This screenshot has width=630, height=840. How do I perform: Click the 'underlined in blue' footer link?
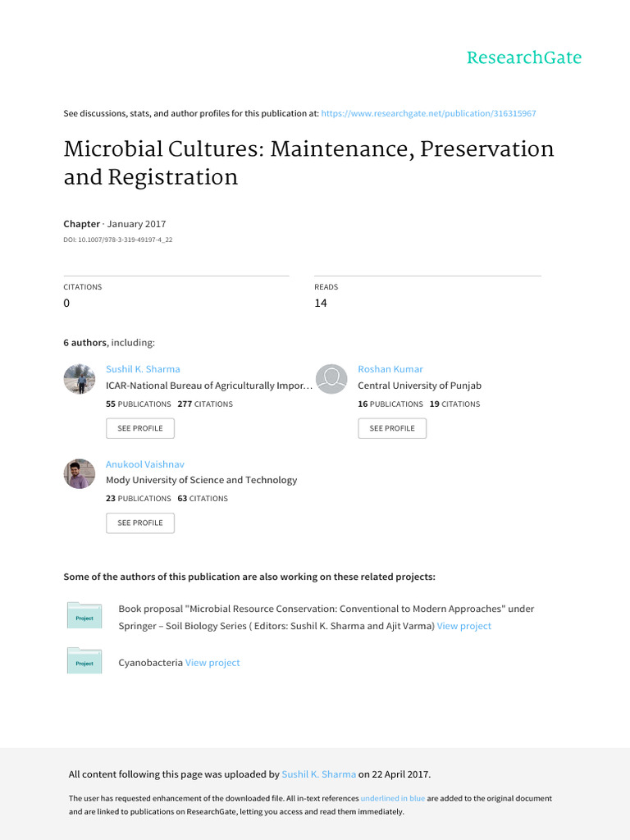tap(393, 798)
